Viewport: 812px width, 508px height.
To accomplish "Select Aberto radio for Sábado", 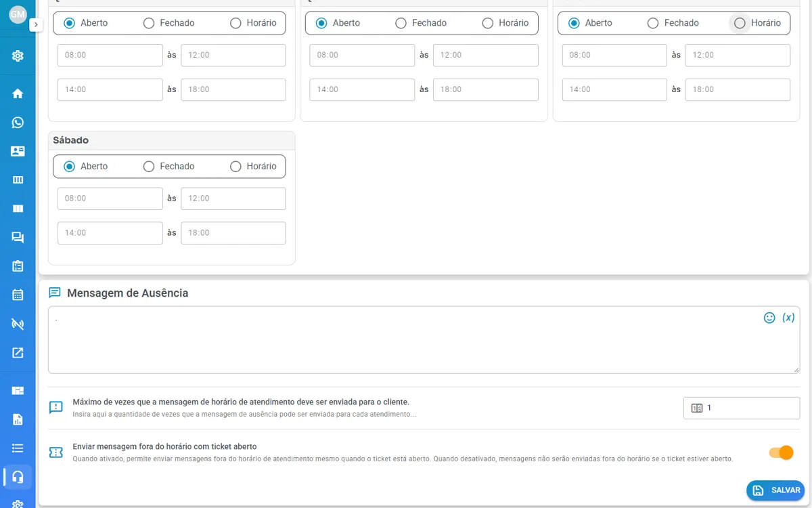I will pyautogui.click(x=69, y=167).
